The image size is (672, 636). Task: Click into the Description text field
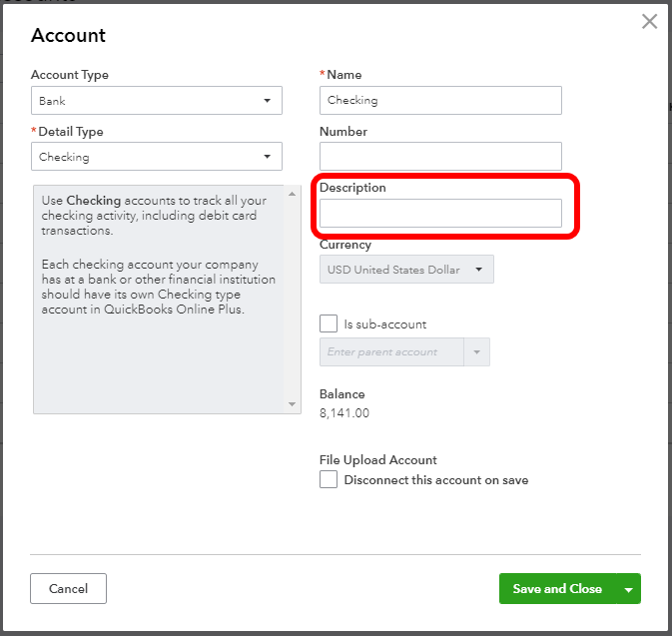point(440,213)
